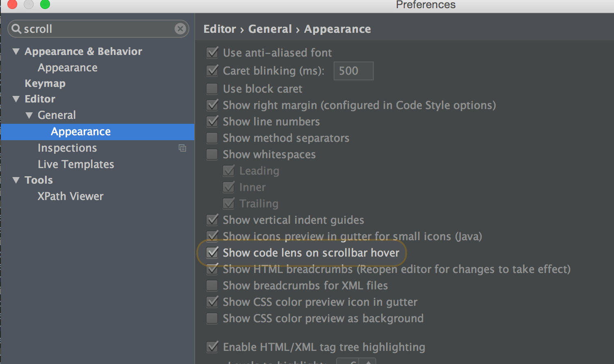Enable Show breadcrumbs for XML files
This screenshot has width=614, height=364.
[212, 285]
